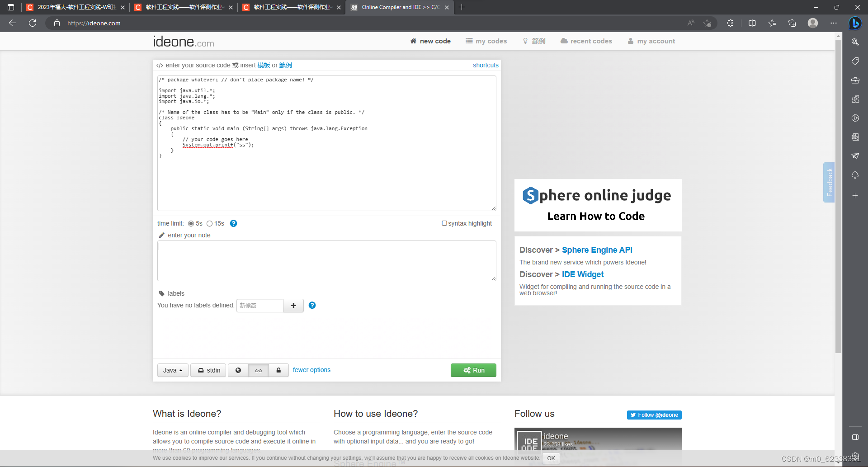Add a new sidebar app with plus icon
The width and height of the screenshot is (868, 467).
pyautogui.click(x=855, y=196)
